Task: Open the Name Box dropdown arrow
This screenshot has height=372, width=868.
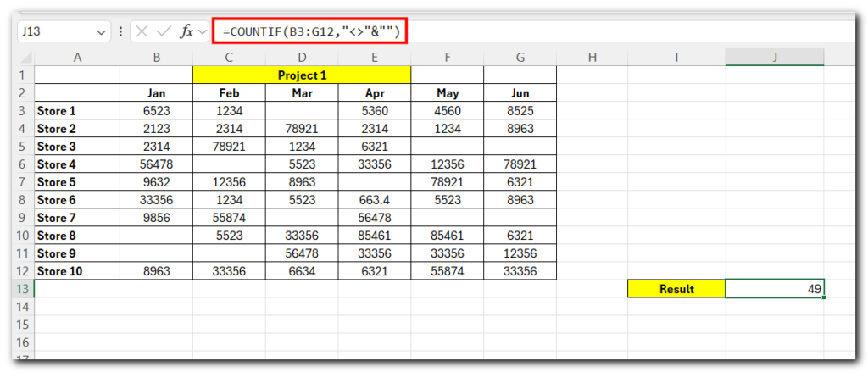Action: click(101, 32)
